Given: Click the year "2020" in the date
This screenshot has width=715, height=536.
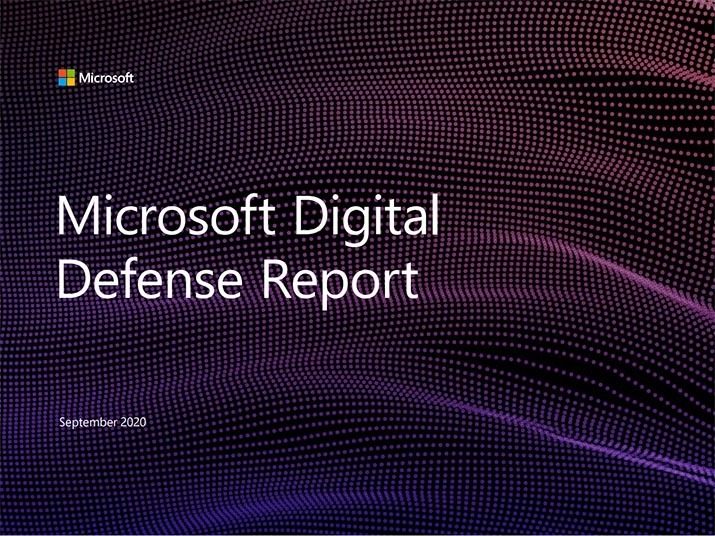Looking at the screenshot, I should coord(134,423).
